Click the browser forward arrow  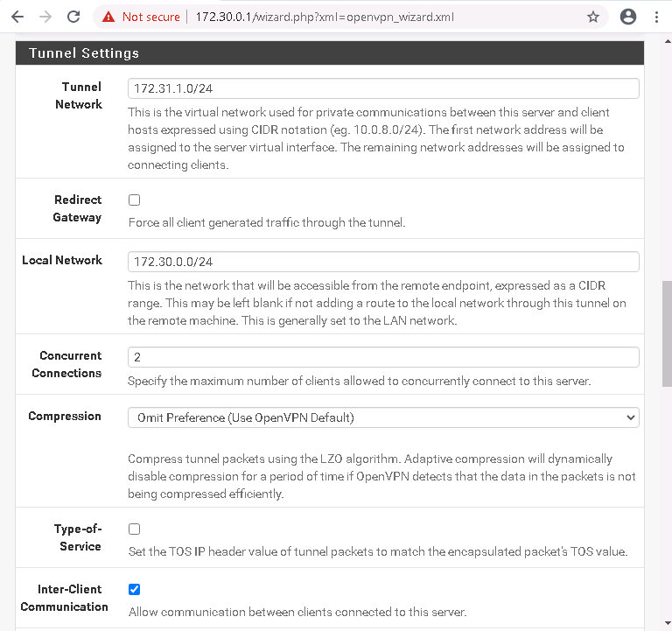click(x=45, y=17)
